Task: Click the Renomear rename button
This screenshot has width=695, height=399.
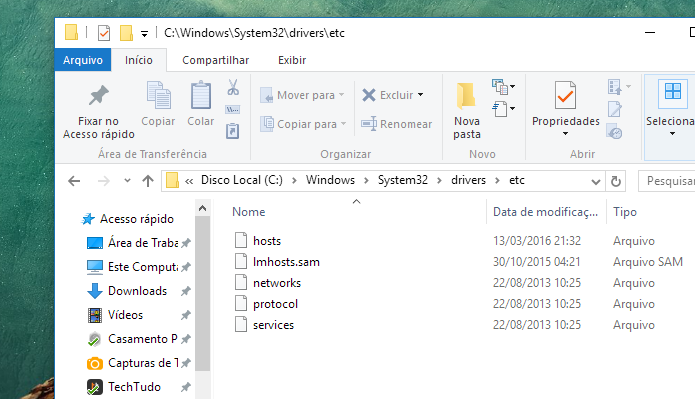Action: click(396, 124)
